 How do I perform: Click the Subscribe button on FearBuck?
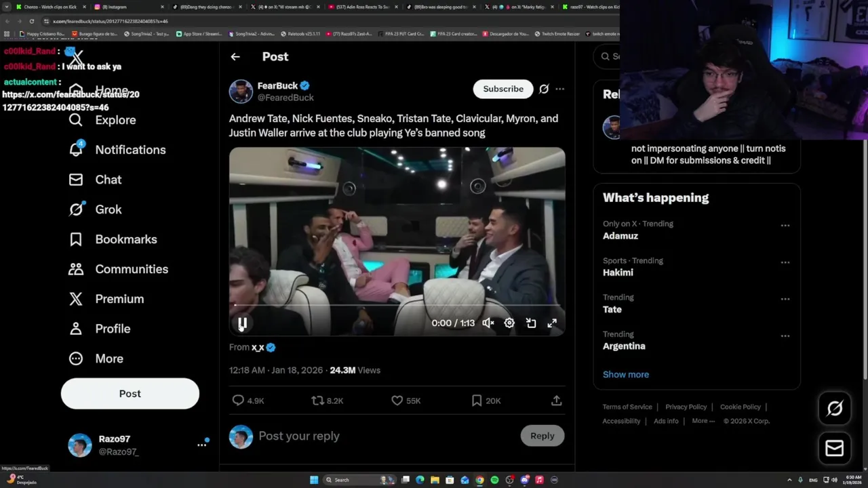(503, 89)
